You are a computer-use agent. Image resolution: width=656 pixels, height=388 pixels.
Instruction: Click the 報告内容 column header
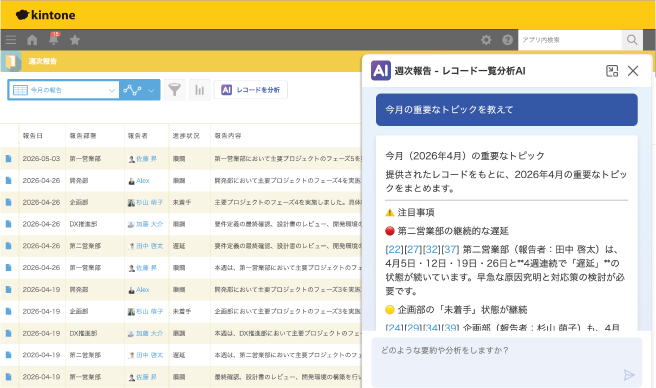[x=228, y=136]
